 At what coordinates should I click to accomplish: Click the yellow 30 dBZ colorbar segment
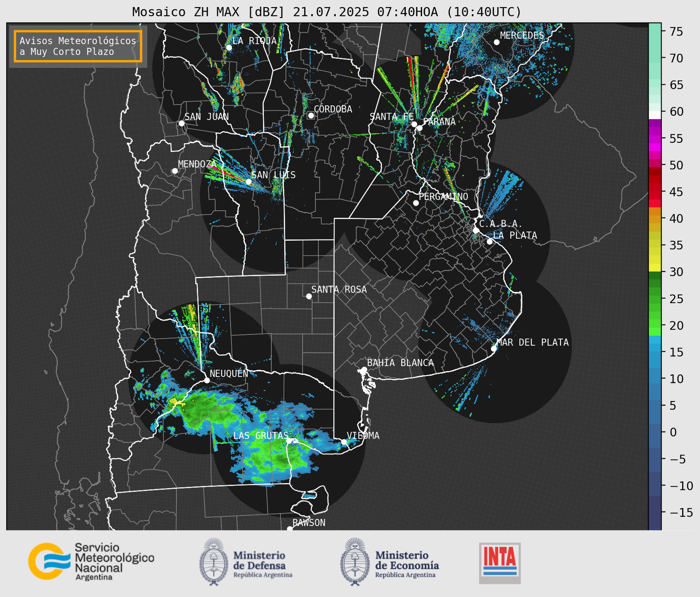(655, 268)
